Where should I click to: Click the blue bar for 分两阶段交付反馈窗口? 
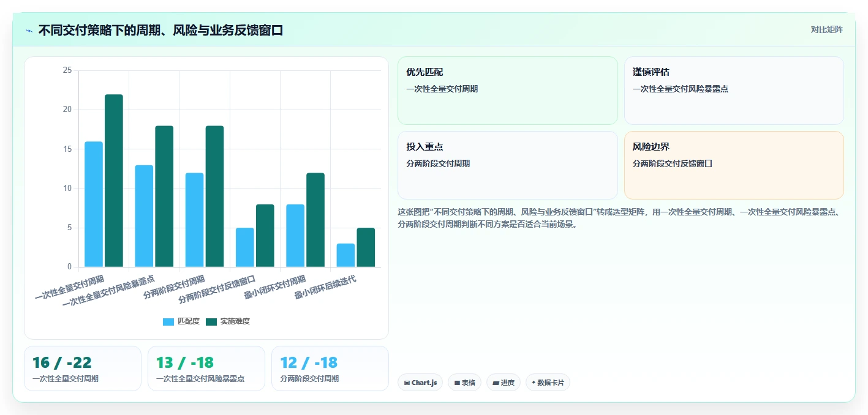click(245, 247)
